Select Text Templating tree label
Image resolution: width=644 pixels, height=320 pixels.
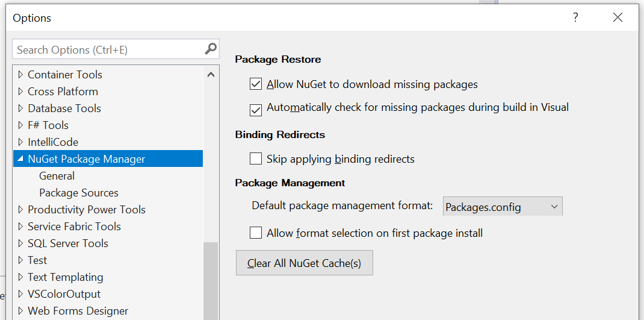[66, 277]
